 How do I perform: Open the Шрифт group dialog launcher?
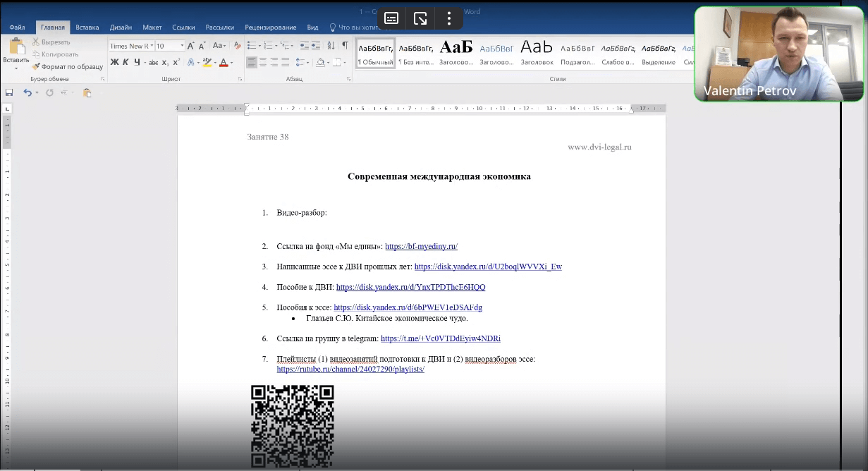[x=240, y=80]
